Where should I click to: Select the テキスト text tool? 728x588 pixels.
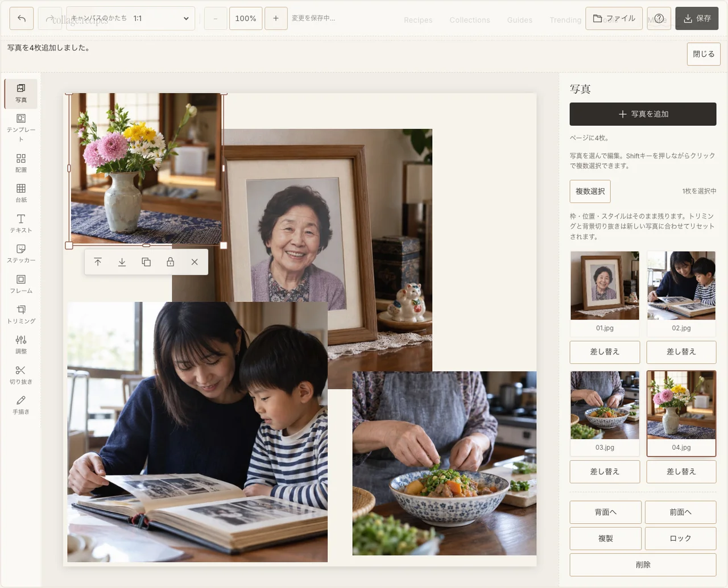(21, 223)
